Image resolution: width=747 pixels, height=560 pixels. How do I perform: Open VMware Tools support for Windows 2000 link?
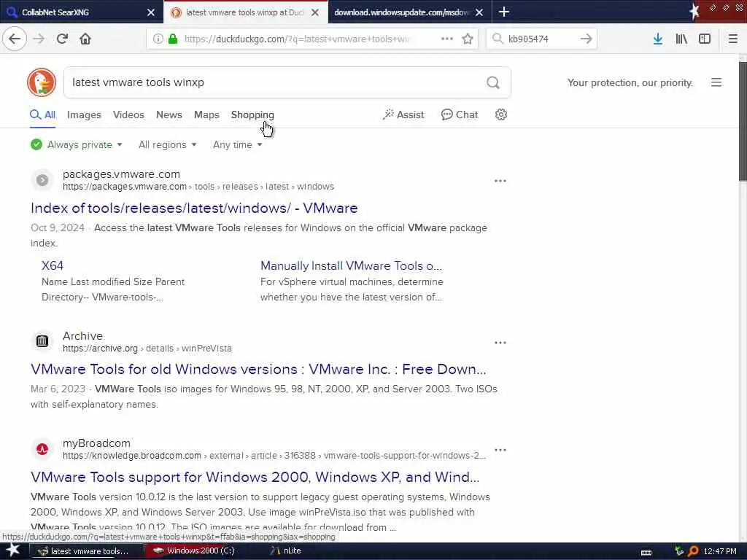point(255,477)
